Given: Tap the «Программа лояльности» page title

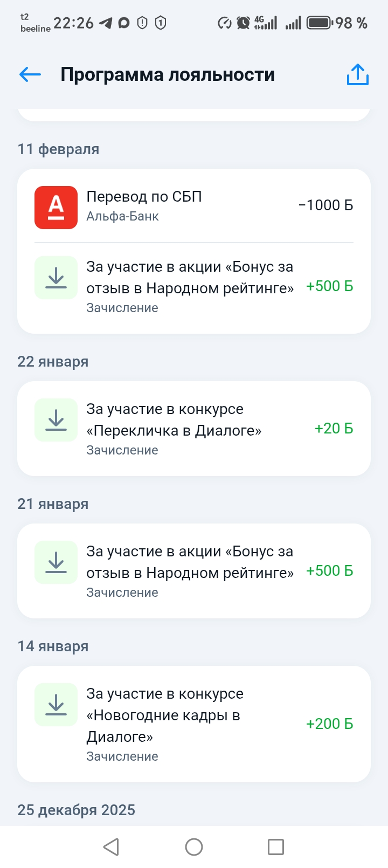Looking at the screenshot, I should tap(168, 74).
